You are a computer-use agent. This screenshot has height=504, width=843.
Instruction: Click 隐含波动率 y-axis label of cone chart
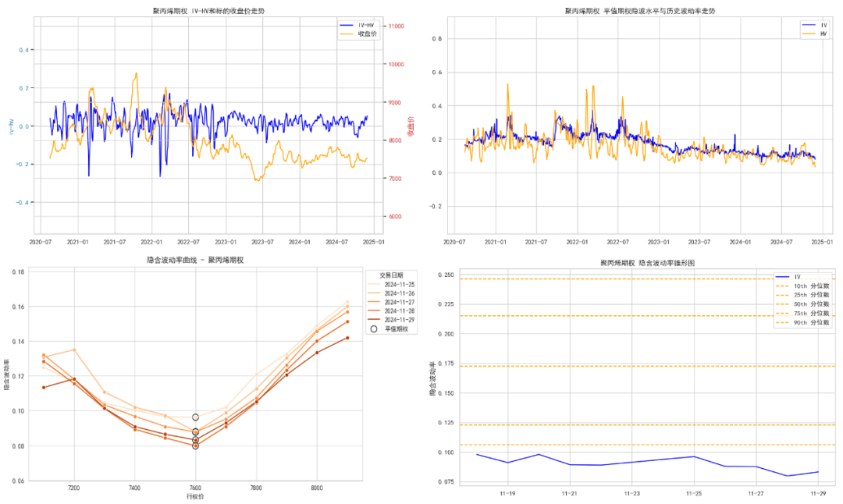432,378
